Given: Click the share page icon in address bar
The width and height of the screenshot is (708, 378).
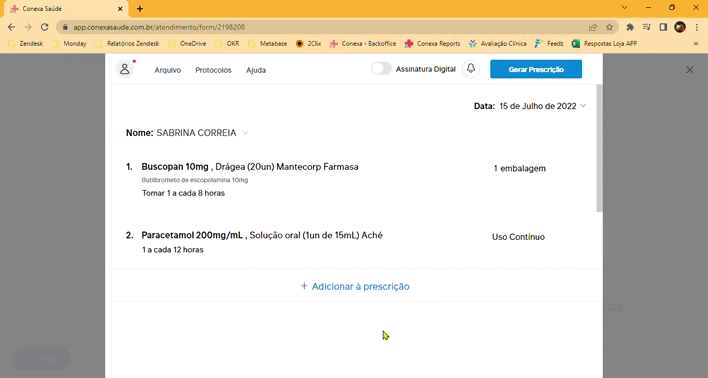Looking at the screenshot, I should pyautogui.click(x=593, y=27).
